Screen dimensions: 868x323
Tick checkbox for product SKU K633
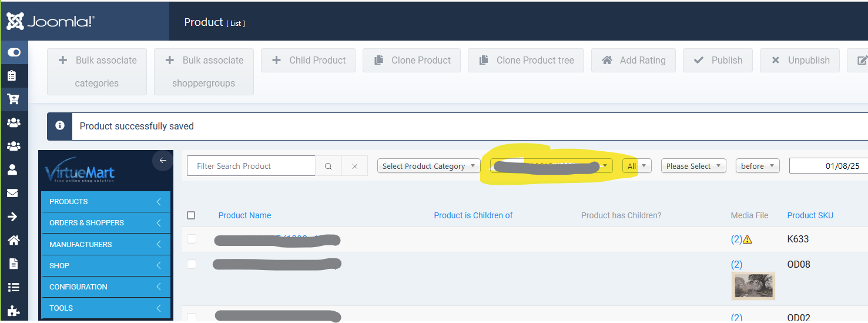coord(192,239)
